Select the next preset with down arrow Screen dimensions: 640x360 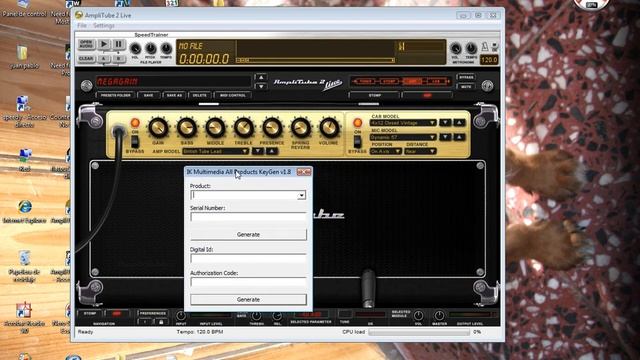(x=261, y=86)
